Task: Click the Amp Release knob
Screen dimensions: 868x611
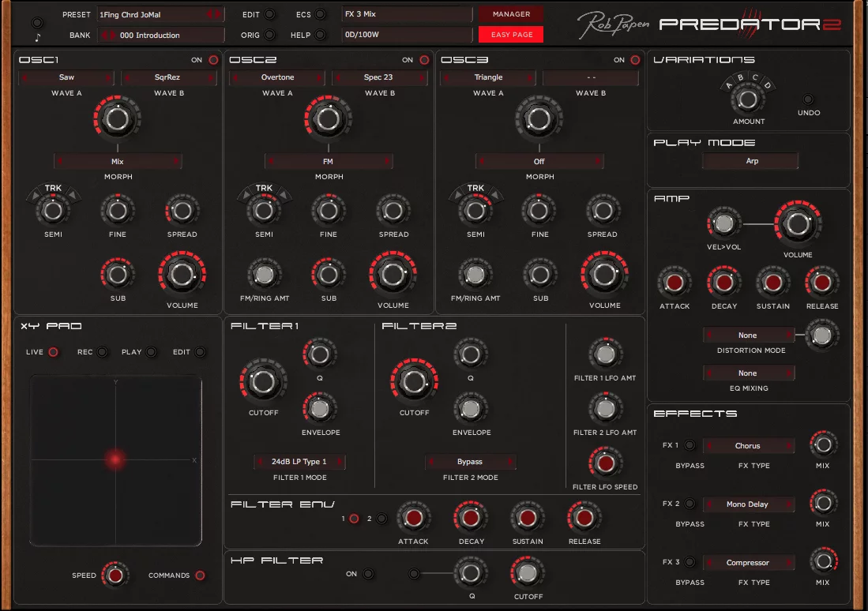Action: (822, 283)
